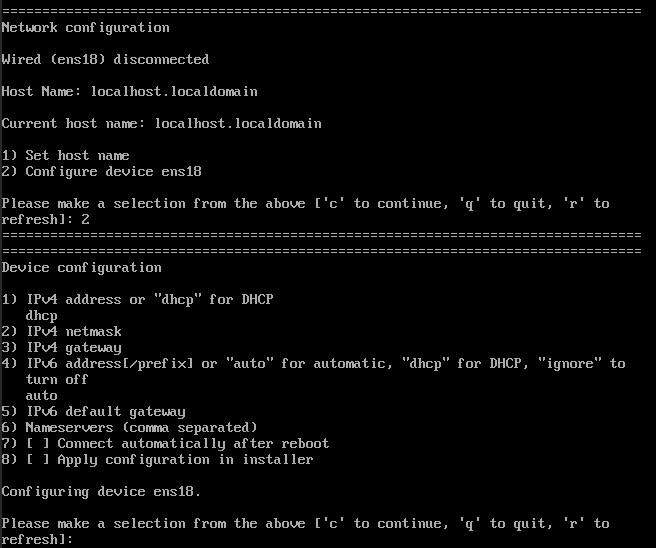Click the "Wired (ens18) disconnected" status line

pos(105,59)
